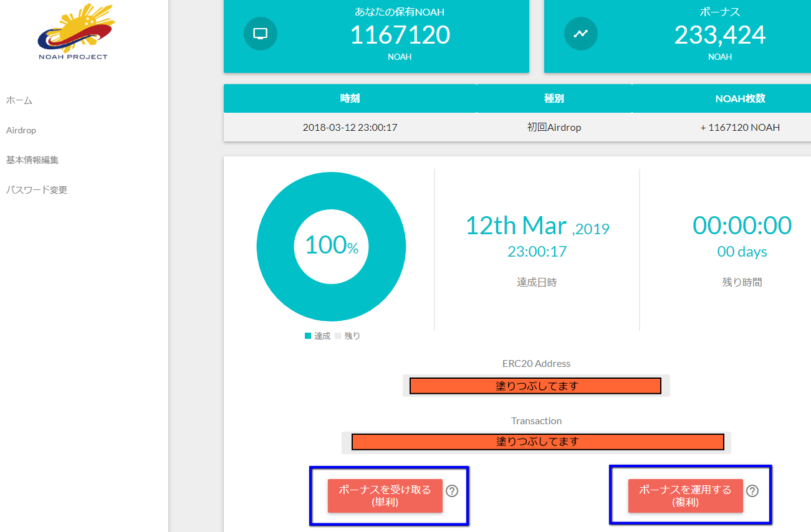Click the chart icon in bonus card
This screenshot has height=532, width=811.
(x=580, y=34)
